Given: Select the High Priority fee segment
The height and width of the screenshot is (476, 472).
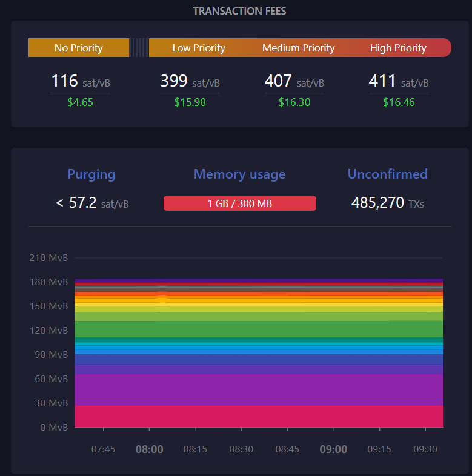Looking at the screenshot, I should click(398, 48).
